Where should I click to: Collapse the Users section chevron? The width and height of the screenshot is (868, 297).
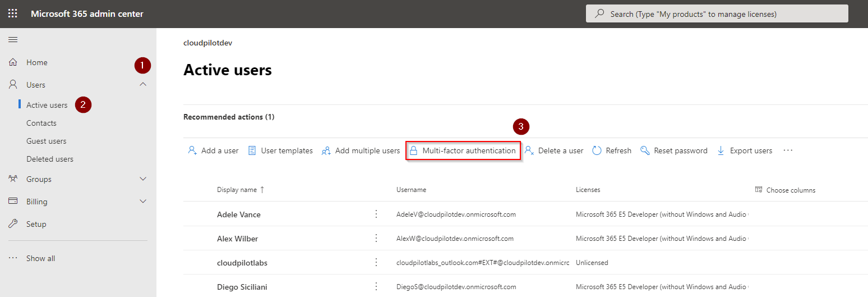click(x=143, y=85)
